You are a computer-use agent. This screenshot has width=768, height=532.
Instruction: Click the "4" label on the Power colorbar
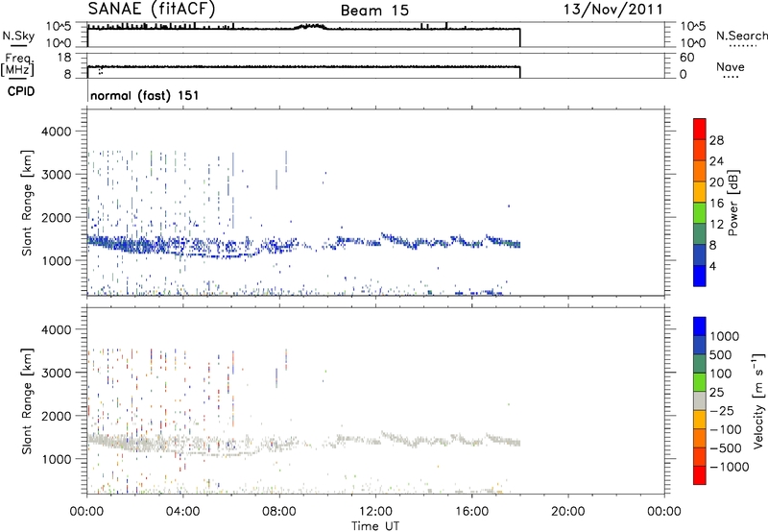[712, 266]
